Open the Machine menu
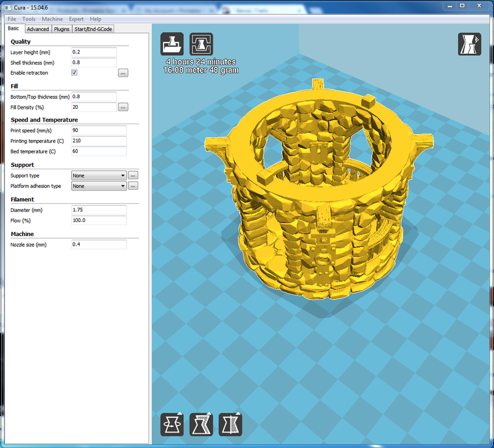 tap(52, 19)
